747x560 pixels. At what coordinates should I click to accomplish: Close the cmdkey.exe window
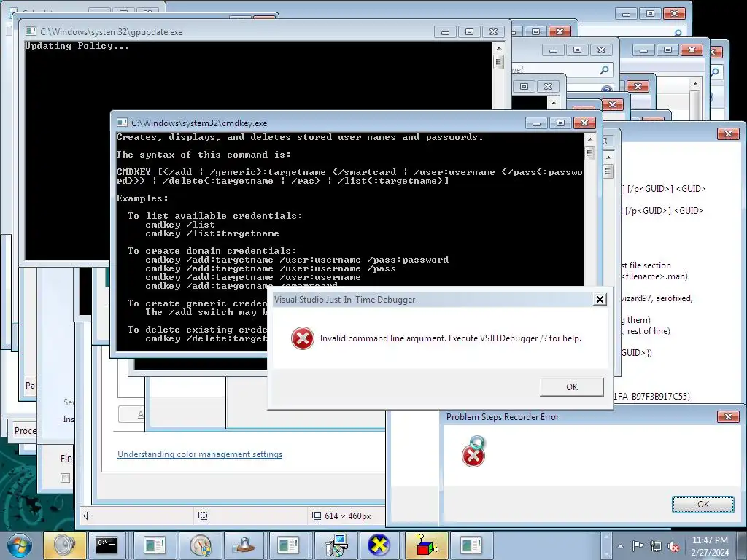584,122
